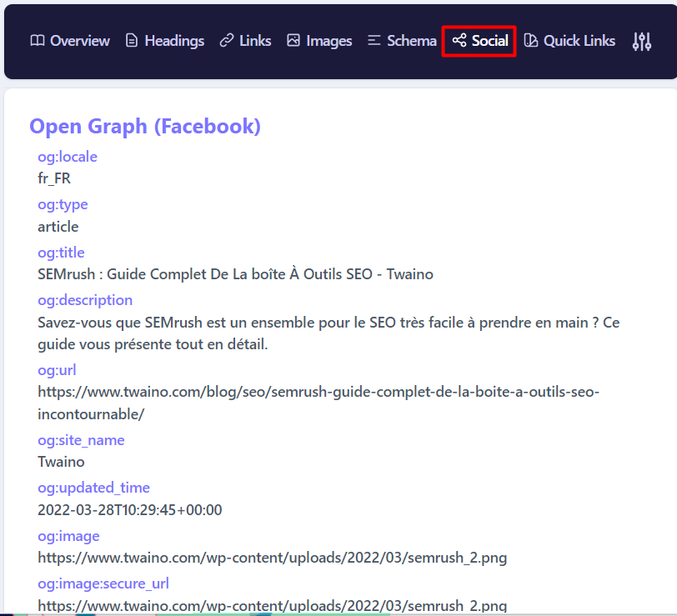Viewport: 677px width, 616px height.
Task: Open the Quick Links tab
Action: coord(569,41)
